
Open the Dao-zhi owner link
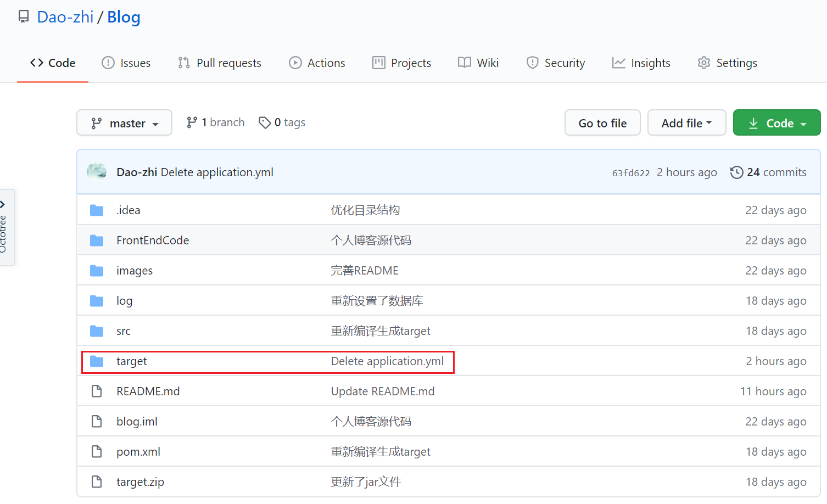coord(65,17)
